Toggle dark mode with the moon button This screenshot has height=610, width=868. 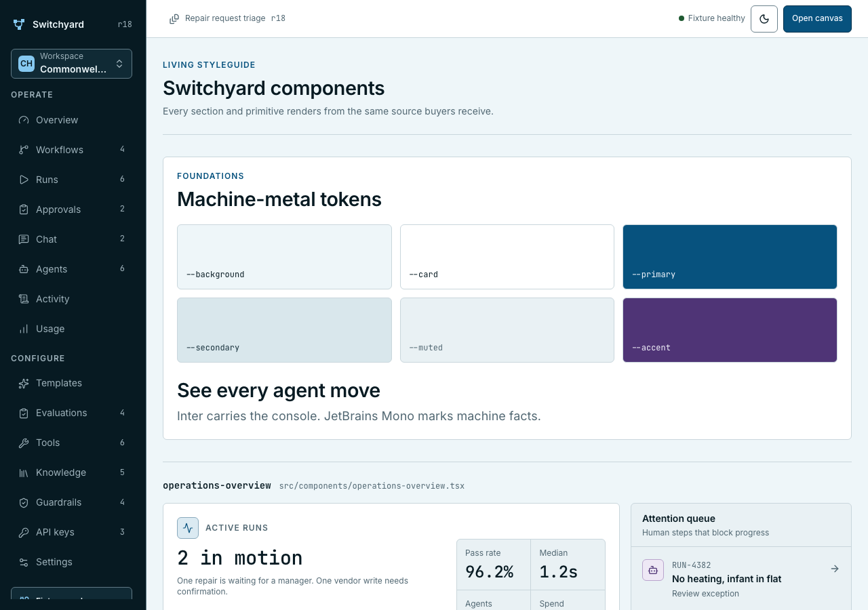coord(764,19)
